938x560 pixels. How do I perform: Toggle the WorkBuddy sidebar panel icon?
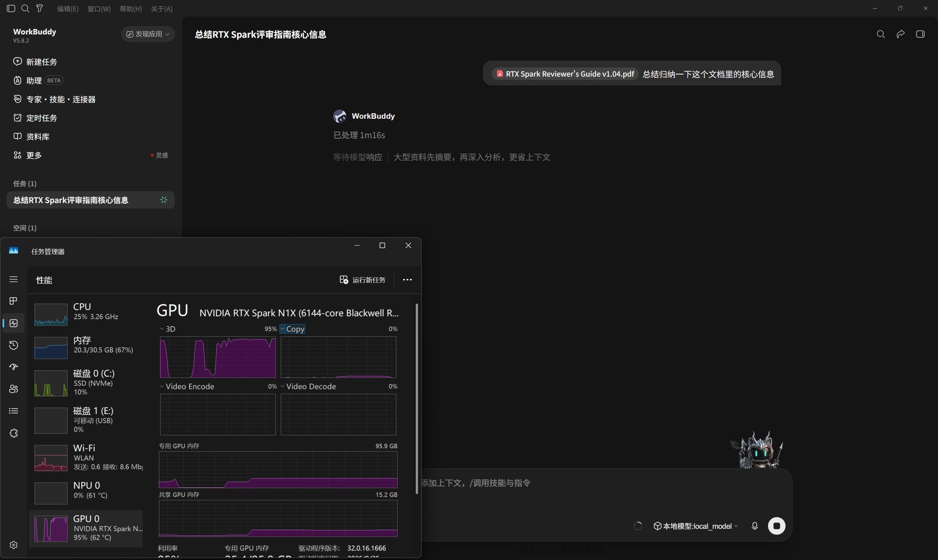(11, 8)
